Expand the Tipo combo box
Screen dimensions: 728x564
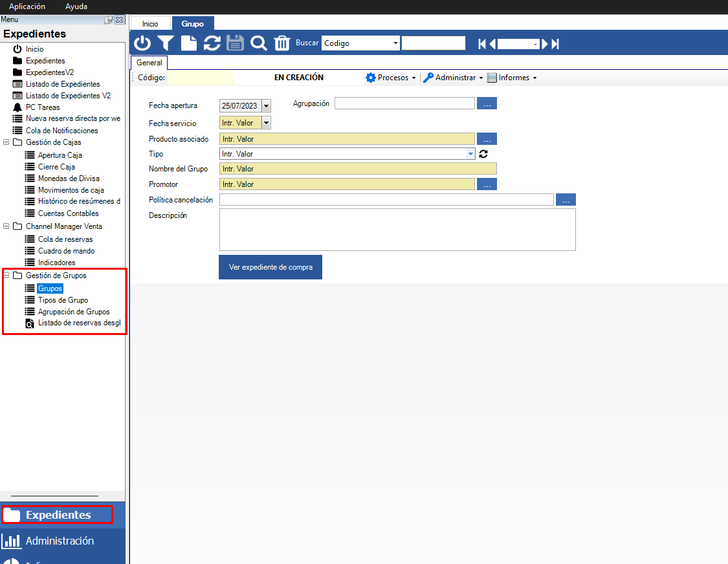click(470, 154)
